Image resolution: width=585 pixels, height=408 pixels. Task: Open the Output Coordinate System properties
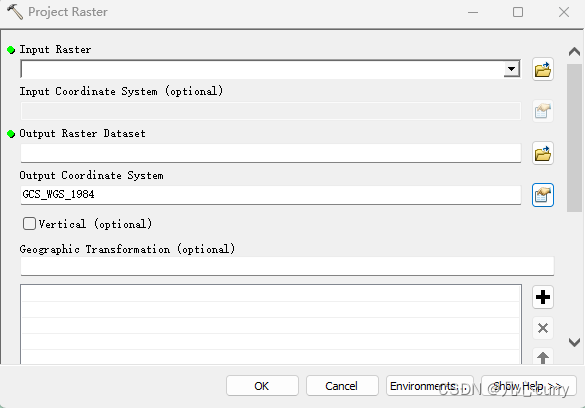[543, 195]
